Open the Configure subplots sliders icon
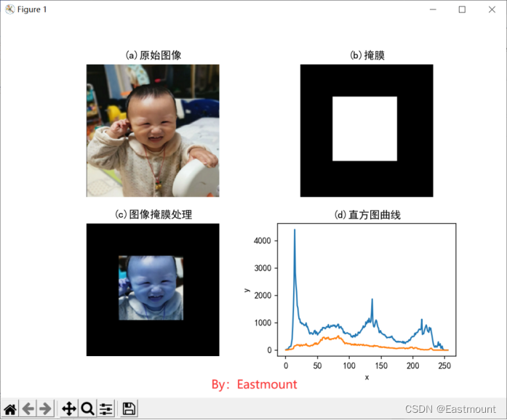The image size is (507, 420). coord(105,409)
